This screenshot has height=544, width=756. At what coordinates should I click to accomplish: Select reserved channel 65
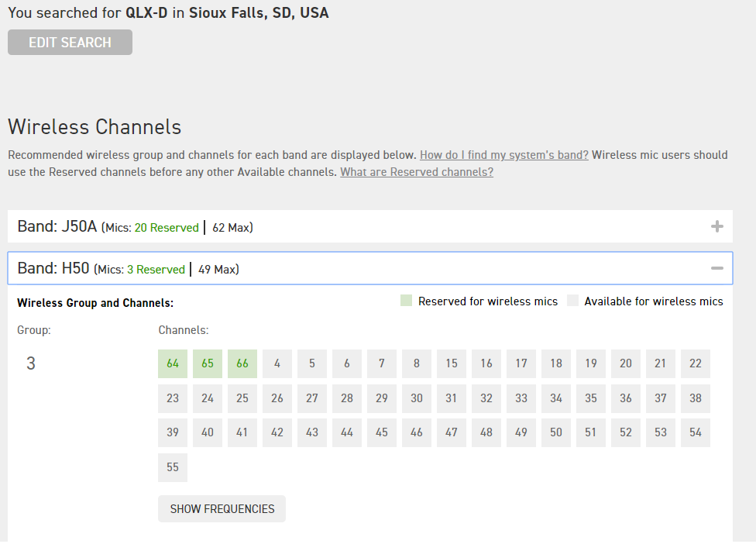(x=208, y=363)
